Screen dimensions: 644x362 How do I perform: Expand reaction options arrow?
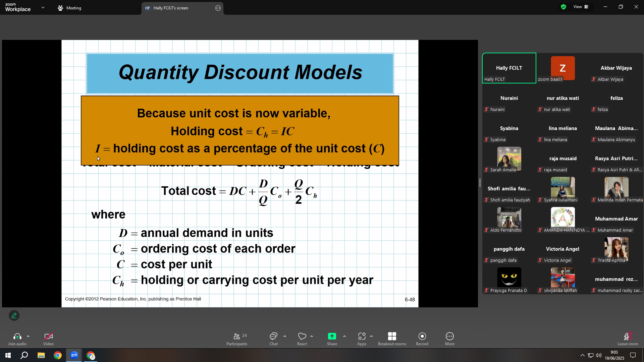[x=312, y=336]
